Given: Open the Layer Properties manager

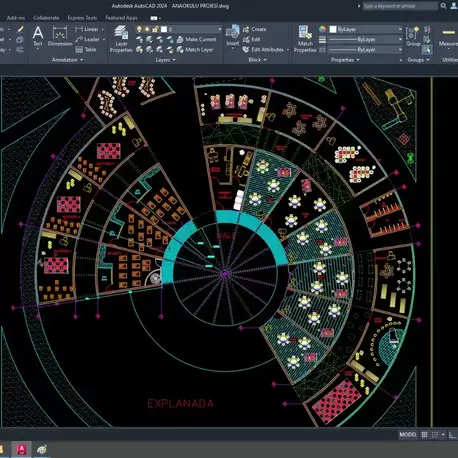Looking at the screenshot, I should [121, 39].
